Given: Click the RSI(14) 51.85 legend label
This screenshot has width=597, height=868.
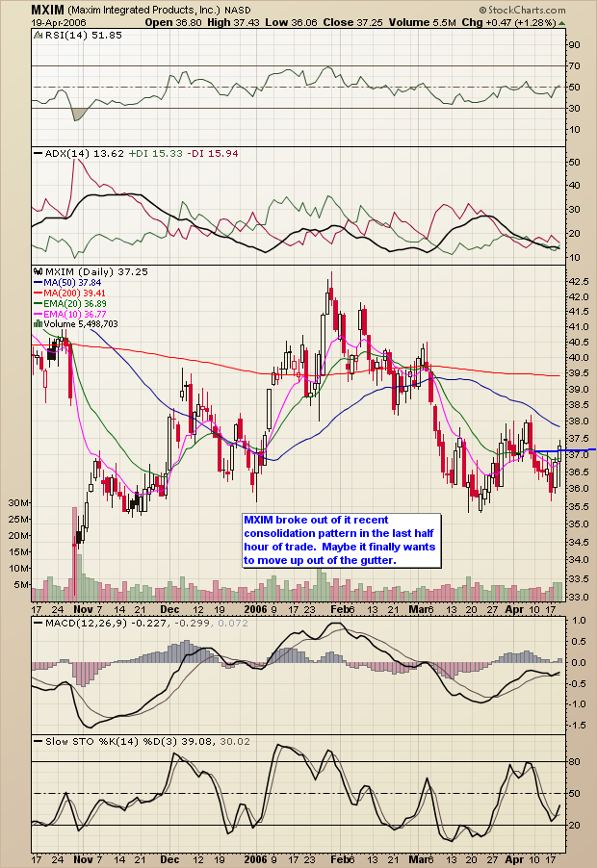Looking at the screenshot, I should pos(83,35).
